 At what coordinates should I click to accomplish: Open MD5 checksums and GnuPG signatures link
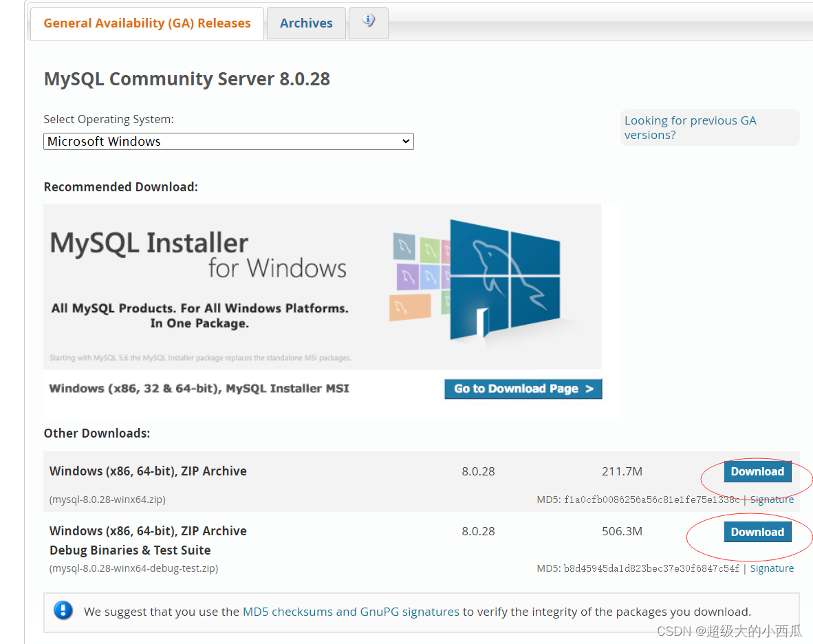coord(351,612)
